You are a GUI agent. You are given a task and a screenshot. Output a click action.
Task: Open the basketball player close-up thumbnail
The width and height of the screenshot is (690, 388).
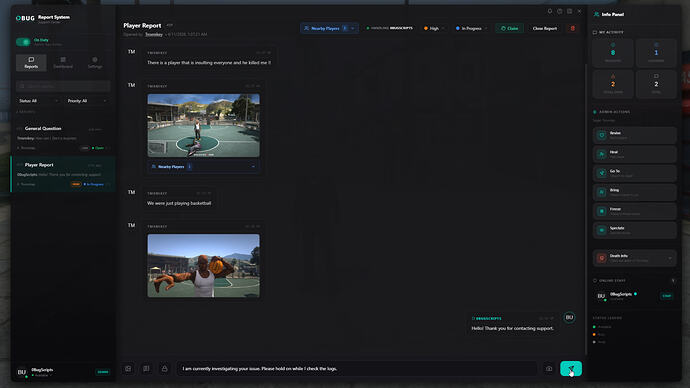[203, 265]
